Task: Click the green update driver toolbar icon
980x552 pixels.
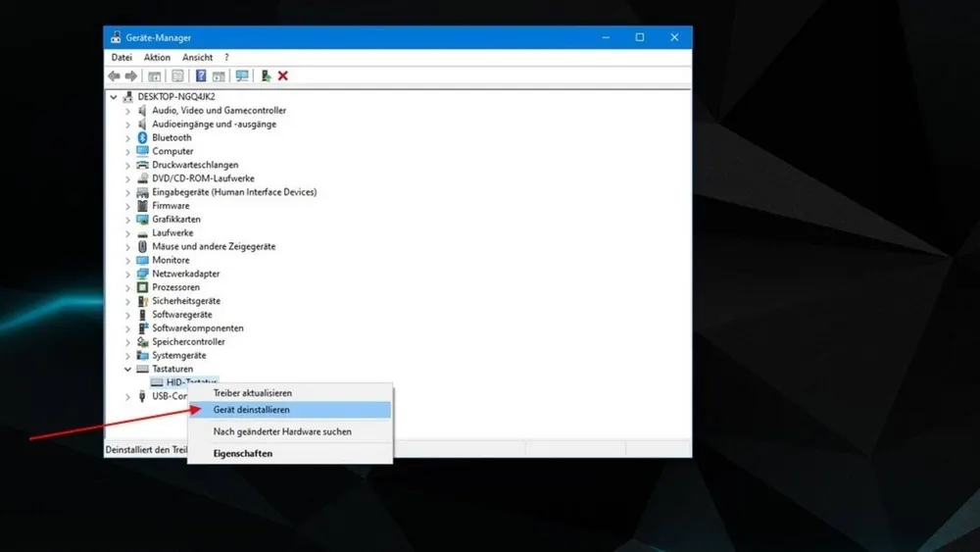Action: (266, 75)
